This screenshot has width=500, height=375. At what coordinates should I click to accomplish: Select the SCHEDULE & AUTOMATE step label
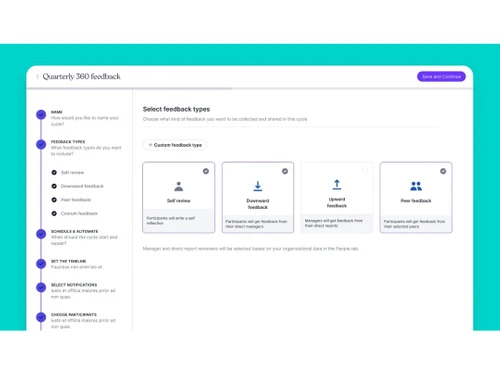pyautogui.click(x=74, y=231)
